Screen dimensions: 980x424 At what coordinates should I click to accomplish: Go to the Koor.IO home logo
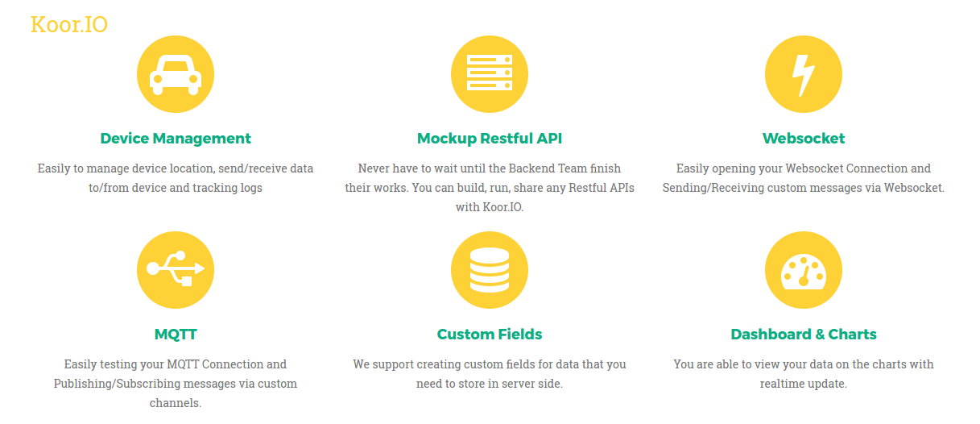[69, 25]
